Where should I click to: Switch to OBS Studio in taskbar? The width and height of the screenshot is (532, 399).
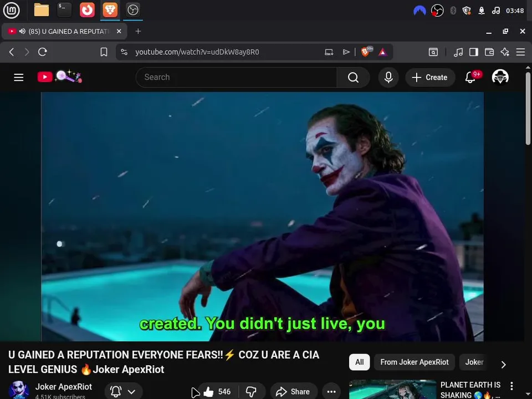click(x=132, y=10)
